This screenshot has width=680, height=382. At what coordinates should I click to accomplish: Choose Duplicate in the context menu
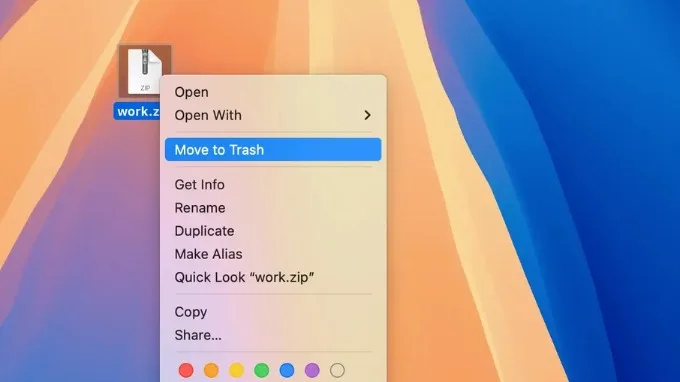[273, 231]
